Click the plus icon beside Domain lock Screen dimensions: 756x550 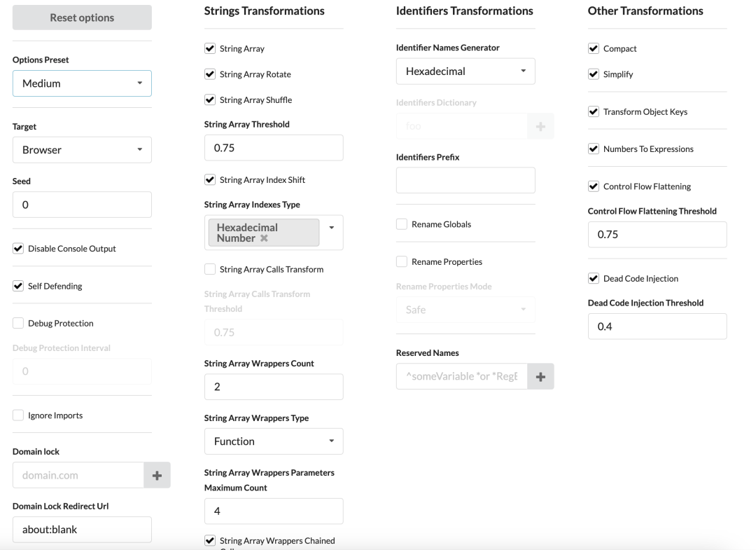157,475
